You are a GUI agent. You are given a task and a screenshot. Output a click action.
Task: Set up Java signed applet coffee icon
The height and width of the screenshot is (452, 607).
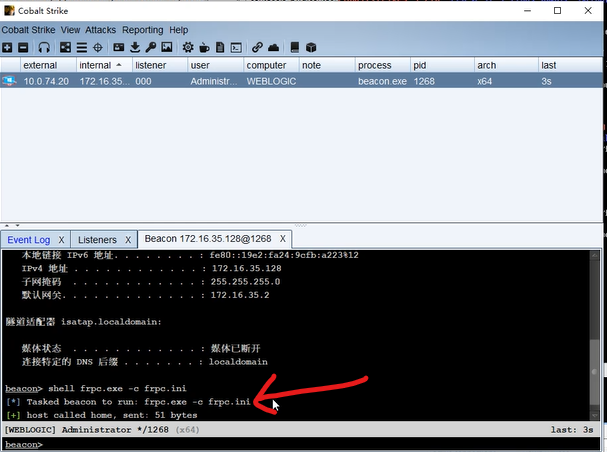pos(204,48)
